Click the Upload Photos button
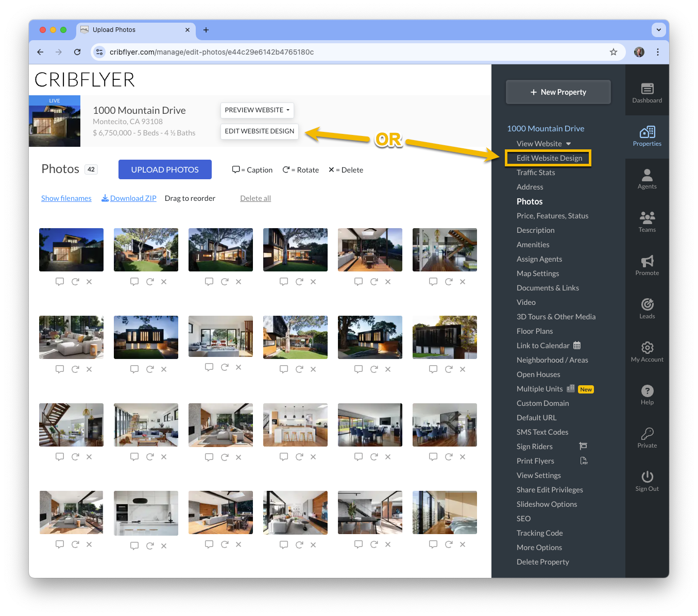The height and width of the screenshot is (616, 698). (165, 169)
